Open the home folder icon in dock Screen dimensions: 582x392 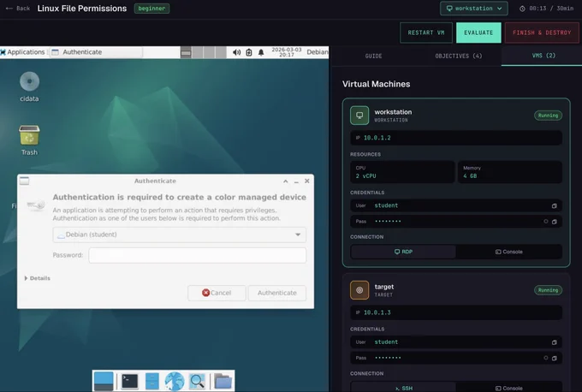(x=223, y=381)
